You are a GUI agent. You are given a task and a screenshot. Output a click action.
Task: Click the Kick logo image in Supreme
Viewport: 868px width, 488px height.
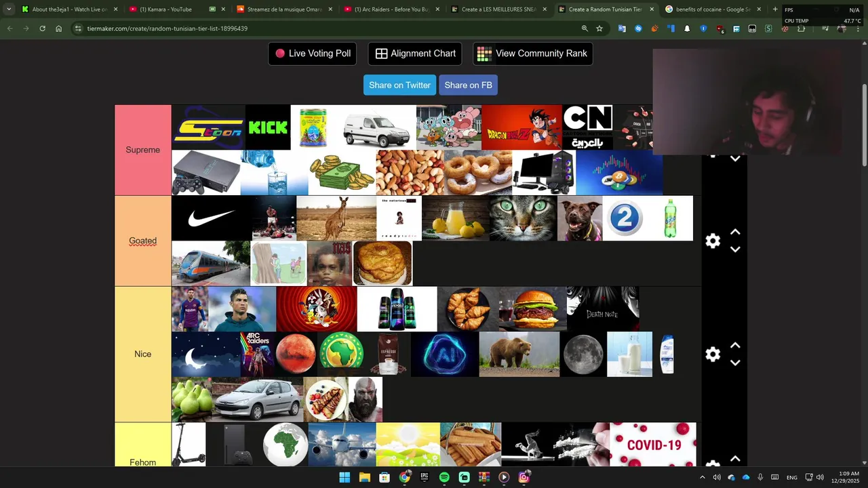click(268, 127)
